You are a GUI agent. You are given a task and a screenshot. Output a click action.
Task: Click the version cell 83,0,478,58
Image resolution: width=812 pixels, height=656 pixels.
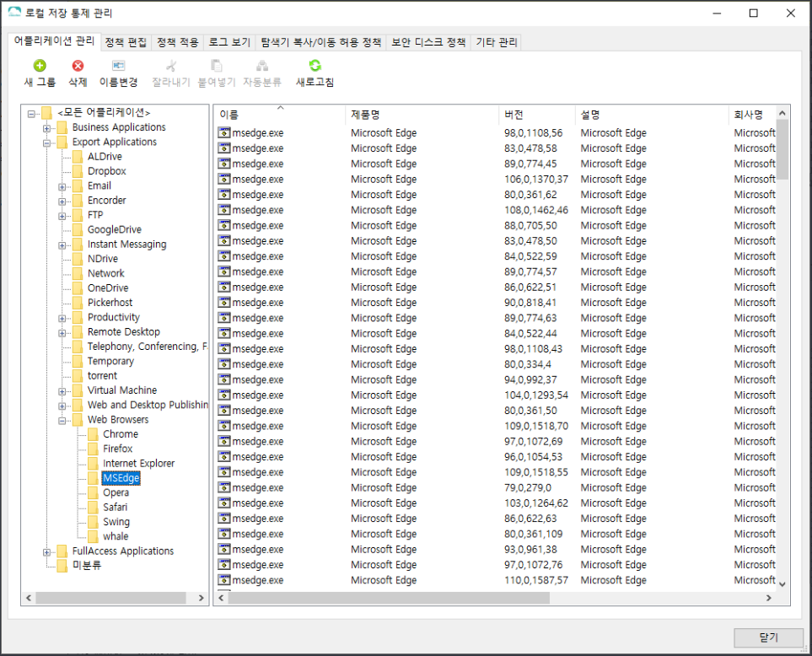[x=531, y=148]
